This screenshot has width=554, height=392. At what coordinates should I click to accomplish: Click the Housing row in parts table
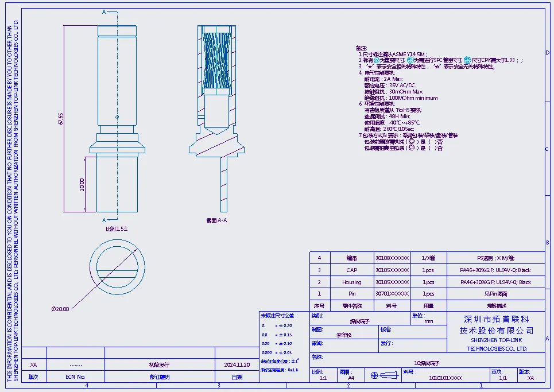point(351,282)
